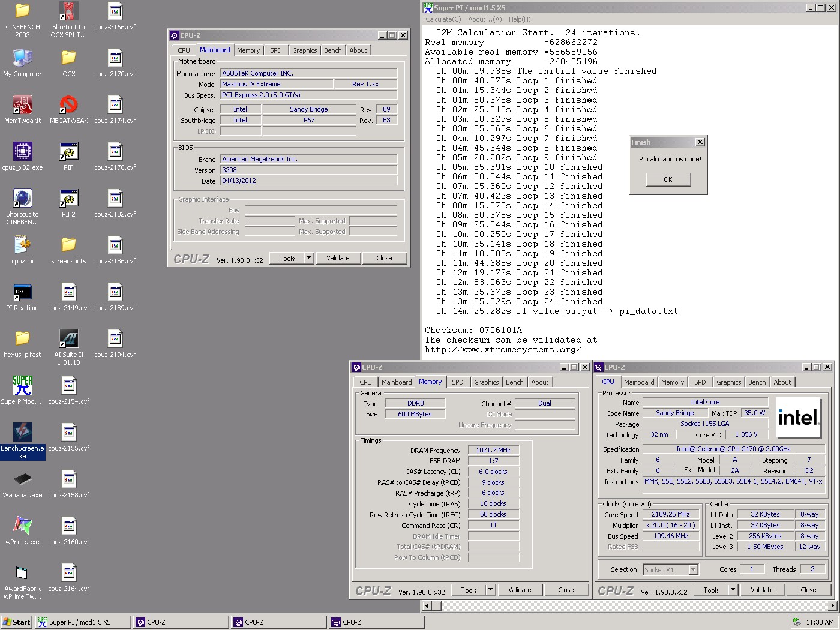Select Mainboard tab in Memory CPU-Z window
The image size is (840, 630).
pyautogui.click(x=397, y=382)
